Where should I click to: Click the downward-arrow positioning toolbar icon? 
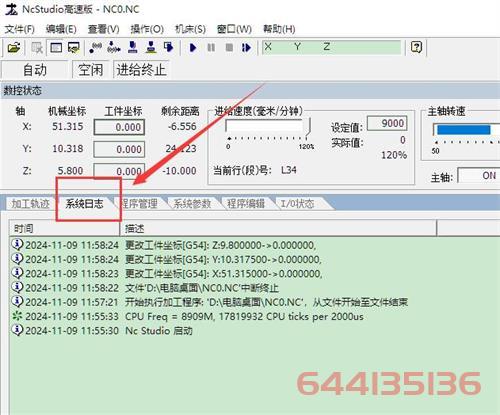pyautogui.click(x=114, y=48)
